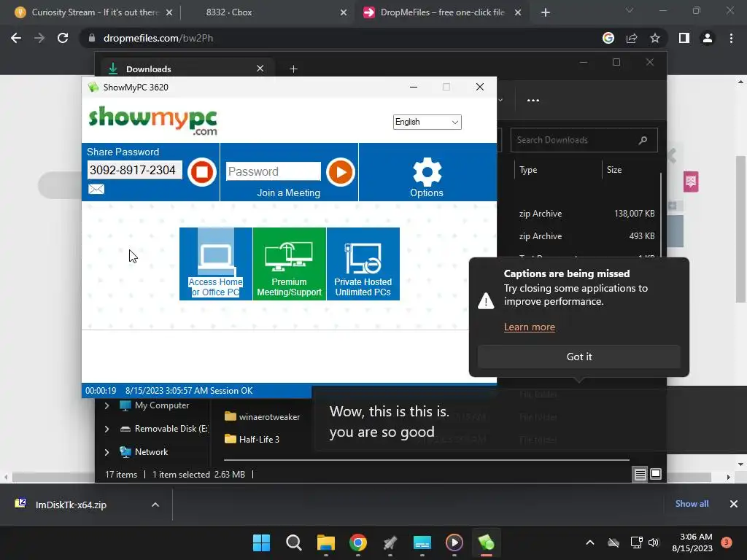Open tab search chevron in Chrome

(630, 10)
